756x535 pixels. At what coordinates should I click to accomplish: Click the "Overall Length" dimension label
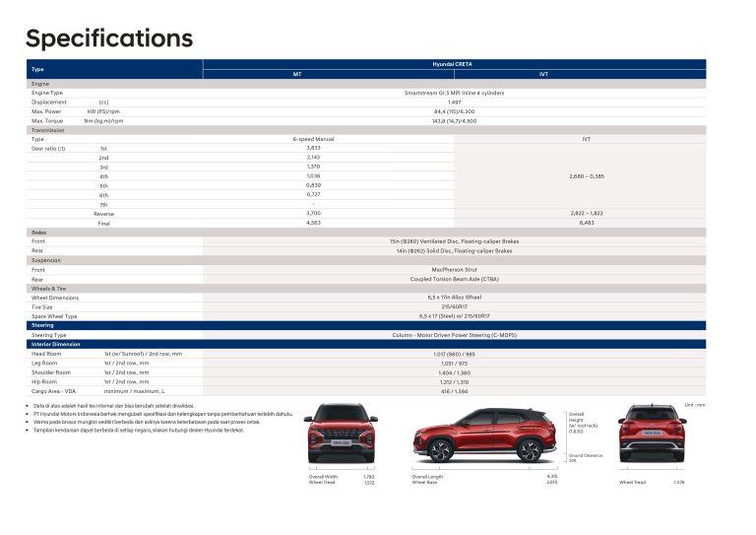(x=427, y=477)
